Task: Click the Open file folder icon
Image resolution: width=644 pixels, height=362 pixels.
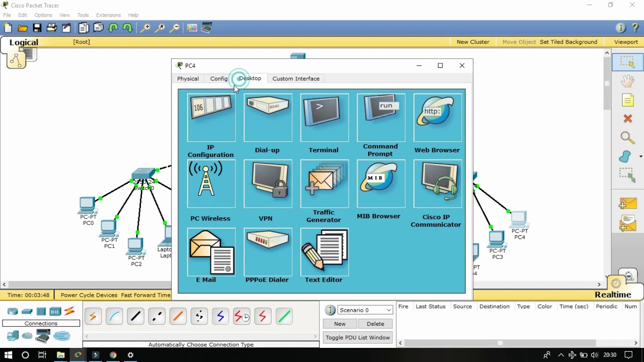Action: [x=23, y=28]
